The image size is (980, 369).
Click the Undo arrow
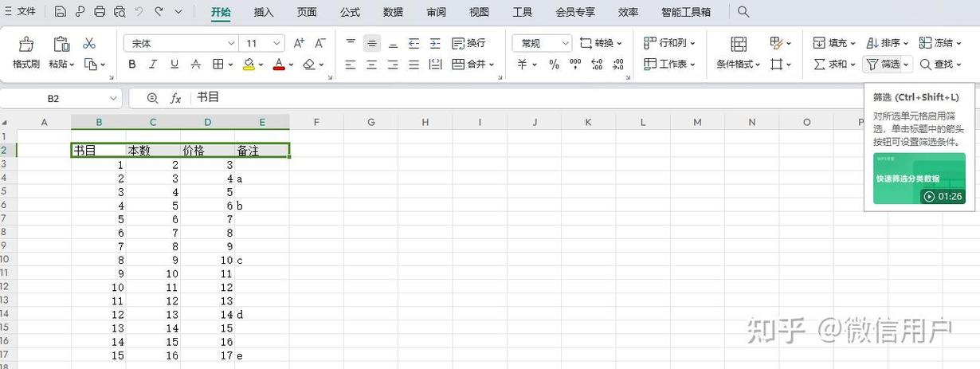(x=139, y=12)
